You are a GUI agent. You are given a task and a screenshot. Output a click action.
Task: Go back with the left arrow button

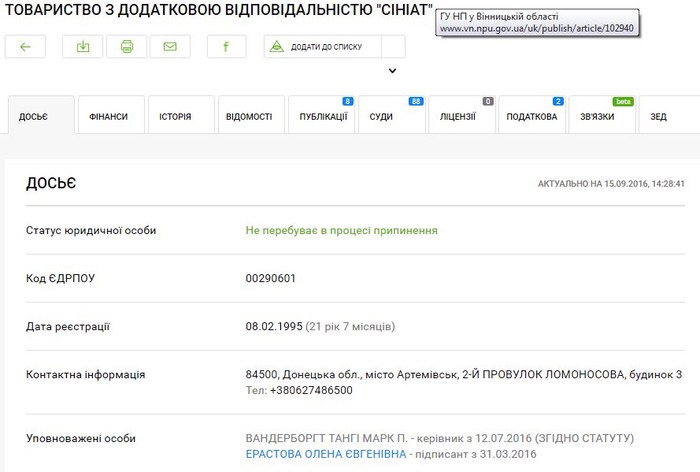click(25, 46)
